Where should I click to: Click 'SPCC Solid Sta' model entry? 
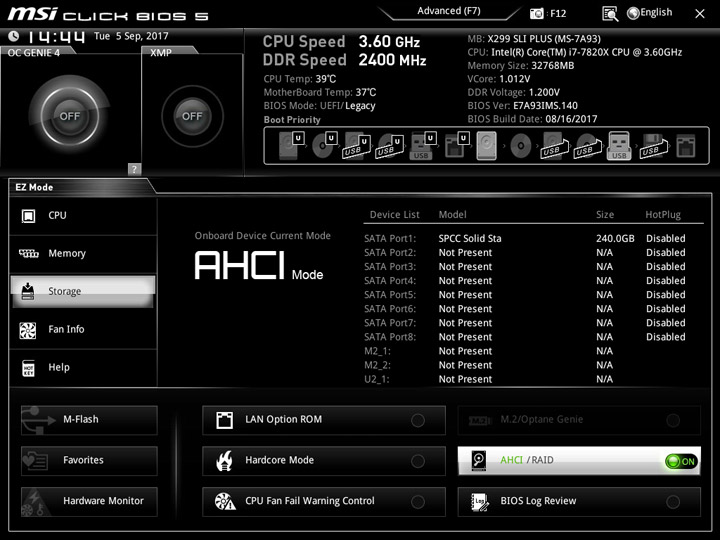[470, 238]
